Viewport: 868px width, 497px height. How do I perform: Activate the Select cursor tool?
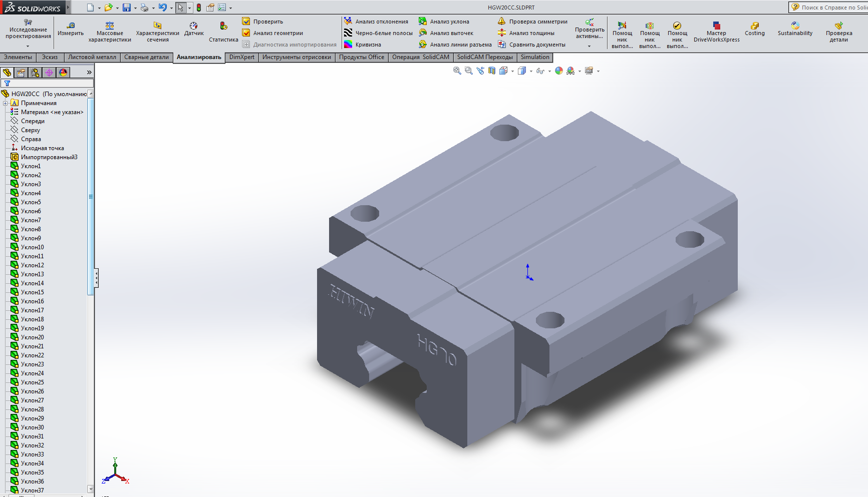(x=180, y=8)
